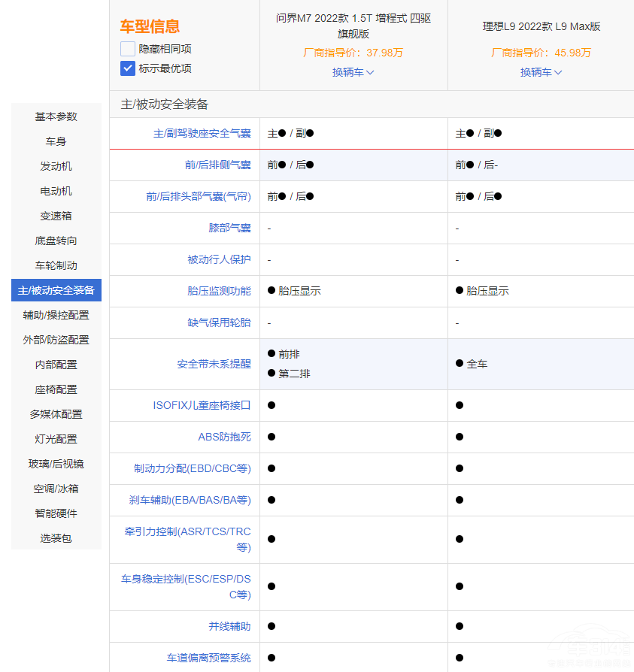The image size is (634, 672).
Task: Select 基本参数 in the sidebar
Action: 56,117
